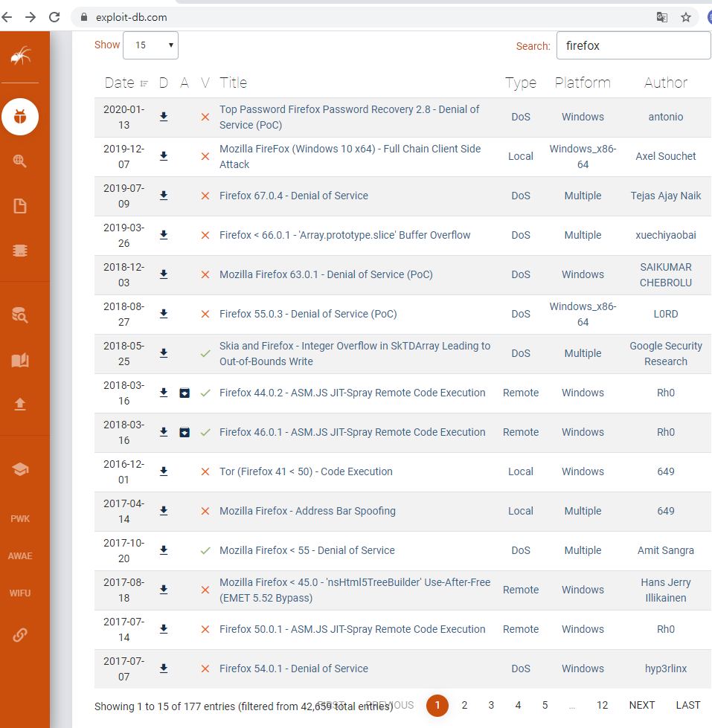Screen dimensions: 712x728
Task: Open the SearchSploit Manual book icon
Action: (x=20, y=360)
